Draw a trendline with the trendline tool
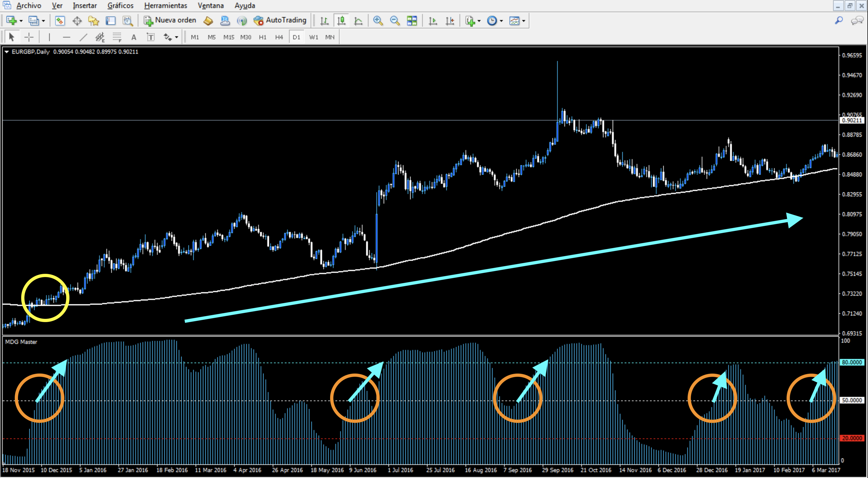Screen dimensions: 868x478 (x=83, y=37)
